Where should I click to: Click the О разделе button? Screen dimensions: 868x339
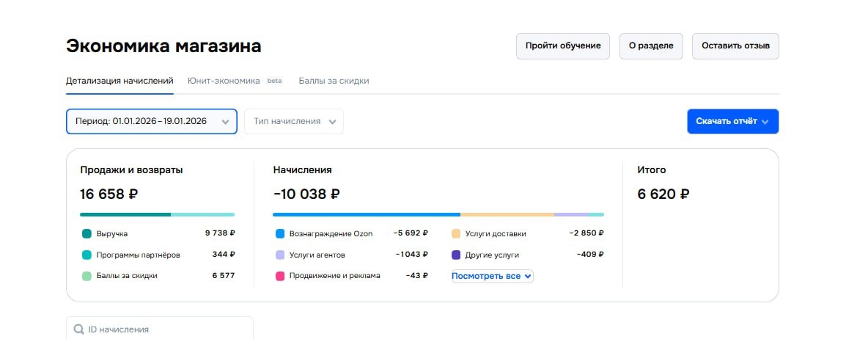click(x=651, y=45)
